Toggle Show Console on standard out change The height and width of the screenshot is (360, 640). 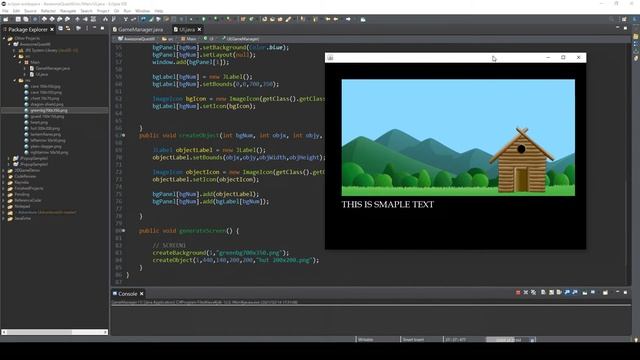click(x=567, y=292)
